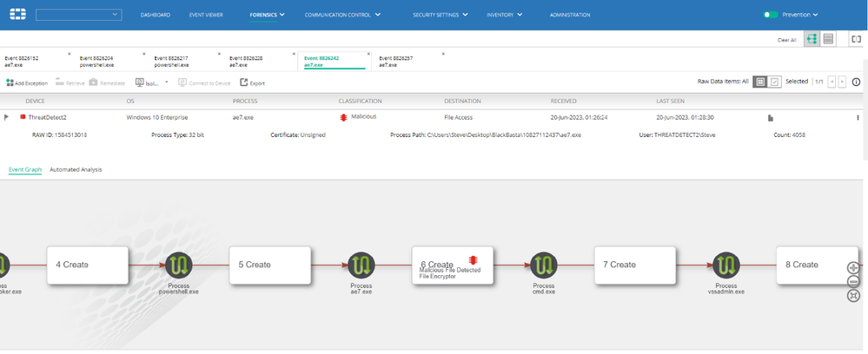Switch to event graph flow view

coord(812,39)
